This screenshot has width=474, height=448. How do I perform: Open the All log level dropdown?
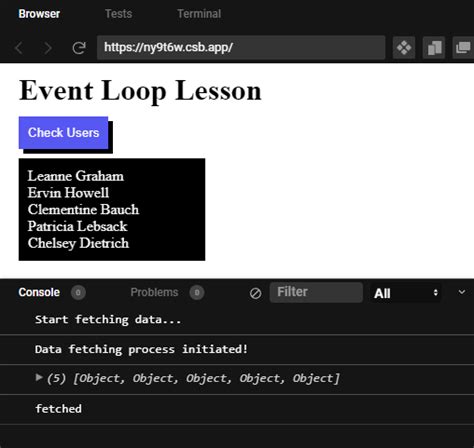[405, 293]
